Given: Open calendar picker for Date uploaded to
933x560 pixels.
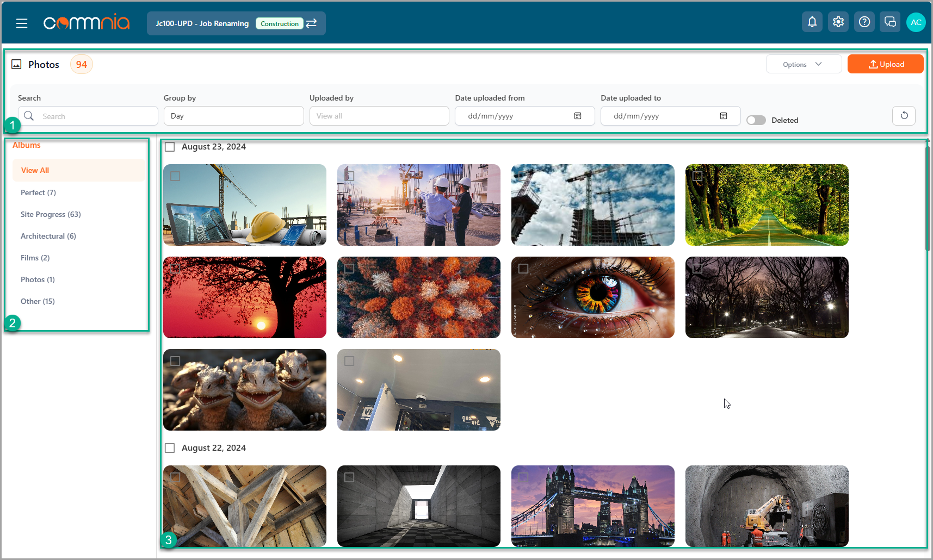Looking at the screenshot, I should [x=724, y=116].
